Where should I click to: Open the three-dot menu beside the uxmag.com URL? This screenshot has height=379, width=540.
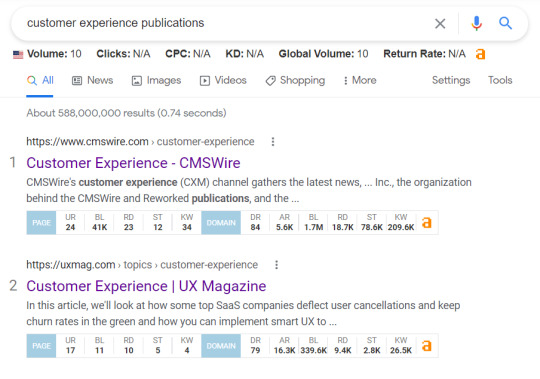(276, 265)
